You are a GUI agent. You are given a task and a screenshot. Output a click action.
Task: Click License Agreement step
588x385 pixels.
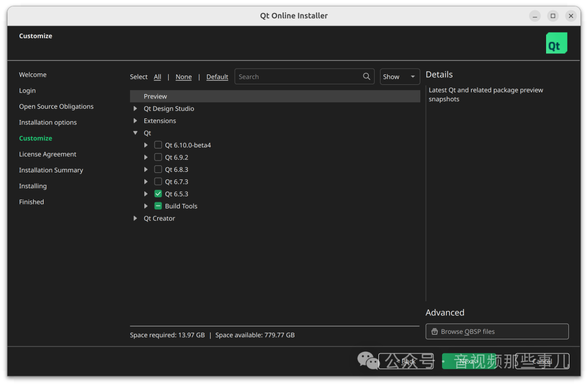47,154
